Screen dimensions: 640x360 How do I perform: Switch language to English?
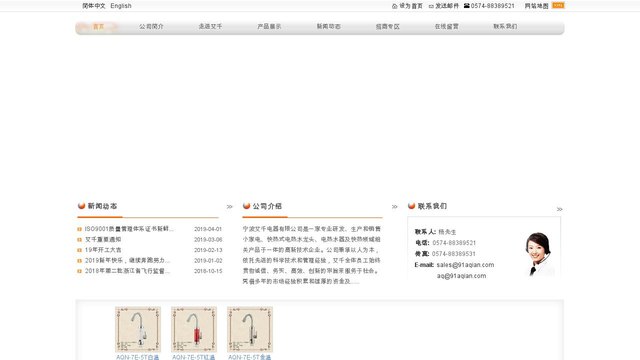(x=121, y=6)
